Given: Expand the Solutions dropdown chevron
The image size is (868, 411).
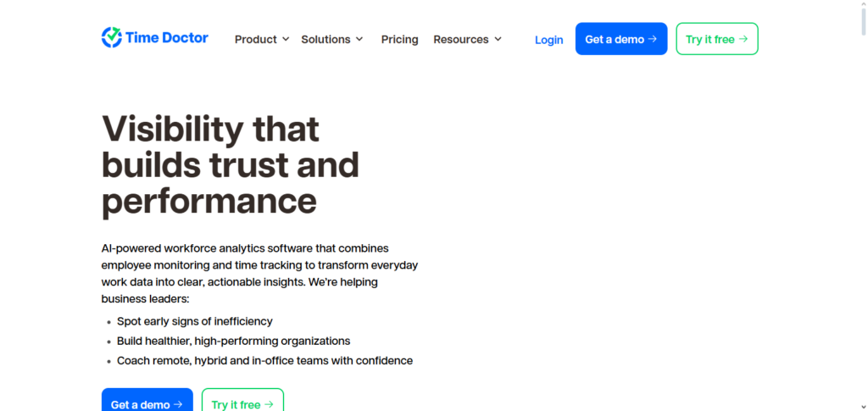Looking at the screenshot, I should pyautogui.click(x=359, y=39).
